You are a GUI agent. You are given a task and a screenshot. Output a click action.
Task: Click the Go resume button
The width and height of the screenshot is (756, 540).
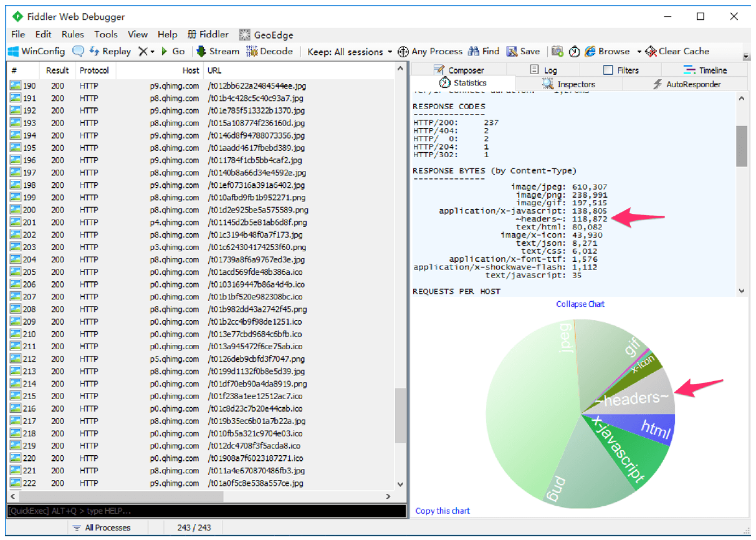tap(173, 52)
